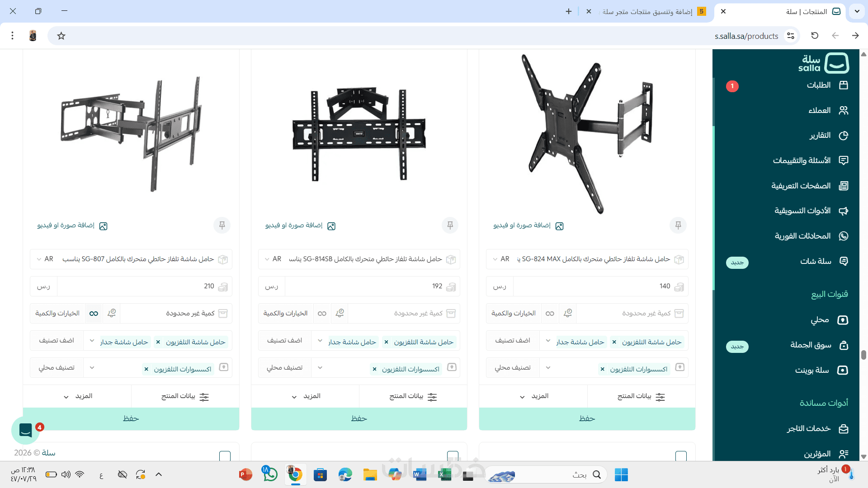Bookmark this page with the star icon
Screen dimensions: 868x488
pos(61,36)
